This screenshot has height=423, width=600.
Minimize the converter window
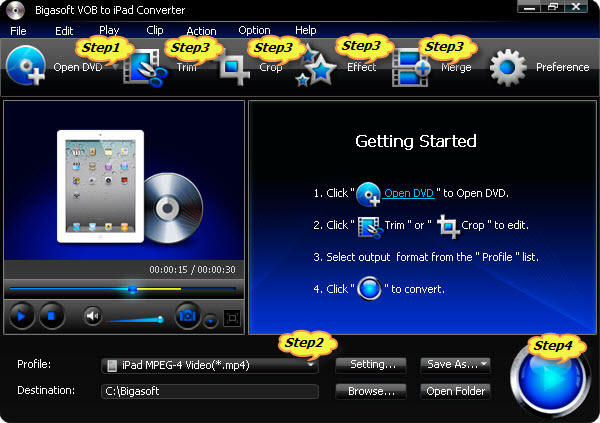529,7
